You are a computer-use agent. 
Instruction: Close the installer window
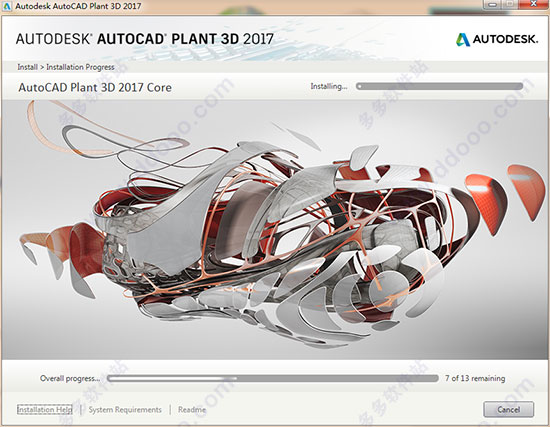(534, 5)
